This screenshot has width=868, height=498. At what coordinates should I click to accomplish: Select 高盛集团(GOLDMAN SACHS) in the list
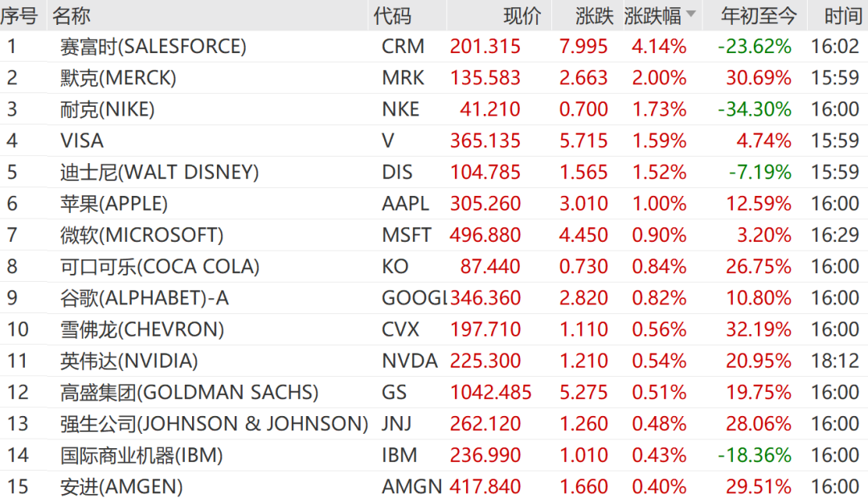coord(190,392)
